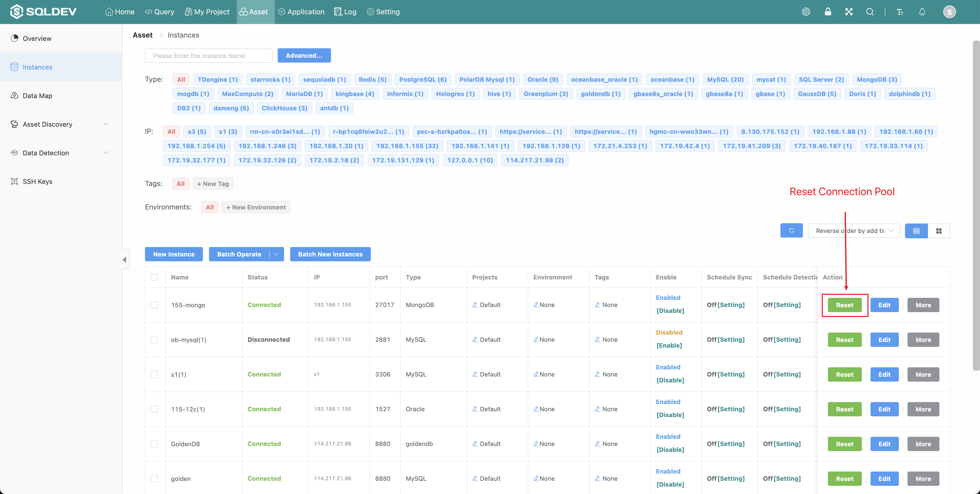Screen dimensions: 980x494
Task: Click the lock icon in header
Action: (x=827, y=11)
